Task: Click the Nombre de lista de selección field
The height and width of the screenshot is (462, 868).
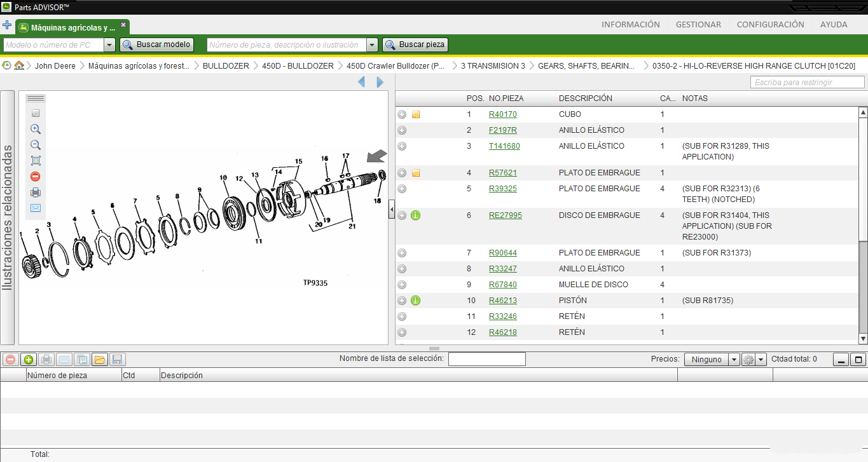Action: pos(487,360)
